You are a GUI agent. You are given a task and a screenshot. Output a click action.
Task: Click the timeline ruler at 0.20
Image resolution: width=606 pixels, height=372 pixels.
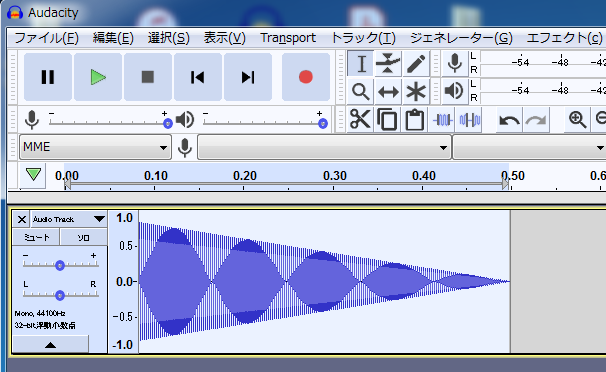pyautogui.click(x=245, y=176)
